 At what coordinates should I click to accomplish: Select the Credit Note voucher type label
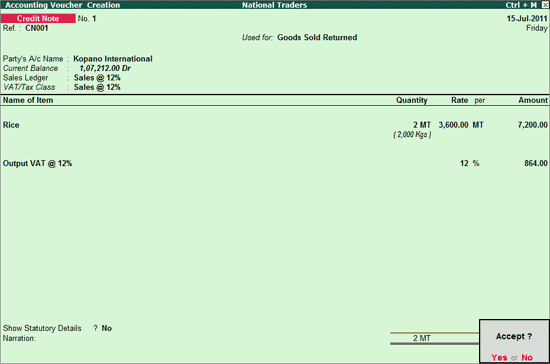click(x=38, y=18)
